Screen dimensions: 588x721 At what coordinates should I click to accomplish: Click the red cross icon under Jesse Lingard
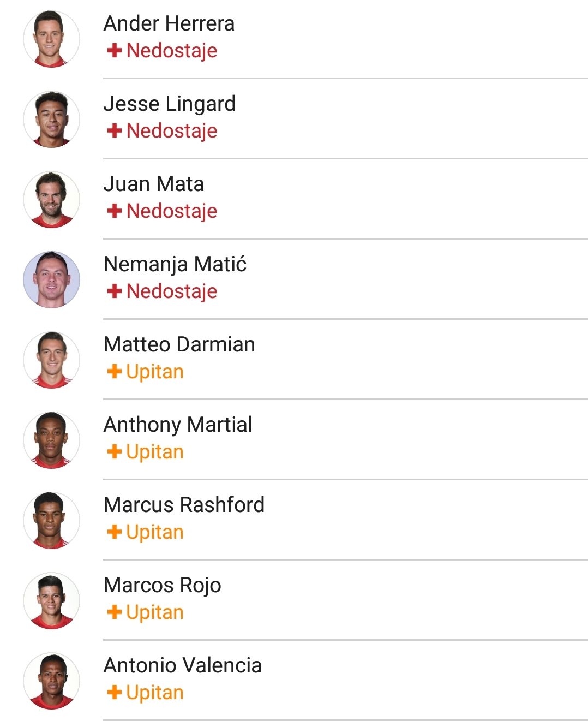(x=114, y=131)
